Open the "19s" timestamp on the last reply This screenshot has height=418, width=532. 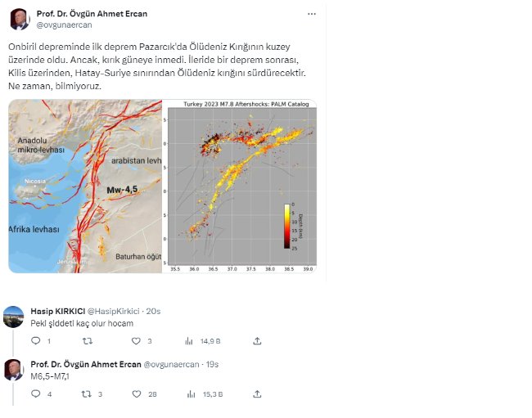(x=213, y=363)
